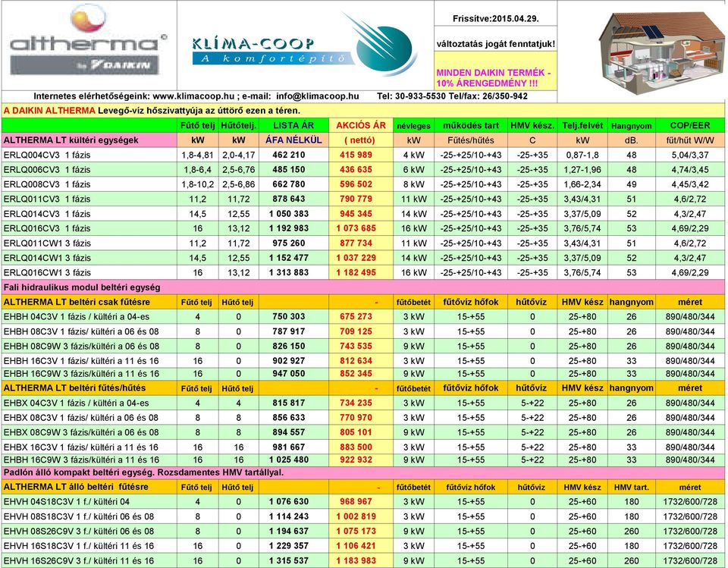
Task: Select the 'ERLQ014CV3 1 fázis' cell
Action: [x=89, y=214]
